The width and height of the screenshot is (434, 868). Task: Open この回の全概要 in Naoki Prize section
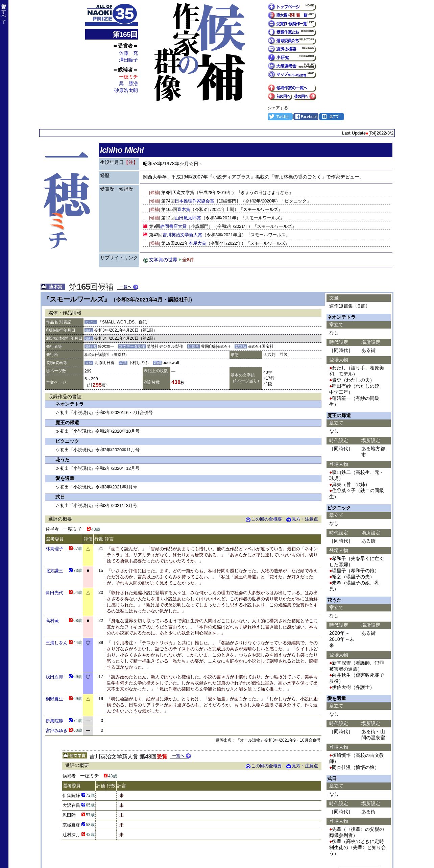click(x=264, y=519)
